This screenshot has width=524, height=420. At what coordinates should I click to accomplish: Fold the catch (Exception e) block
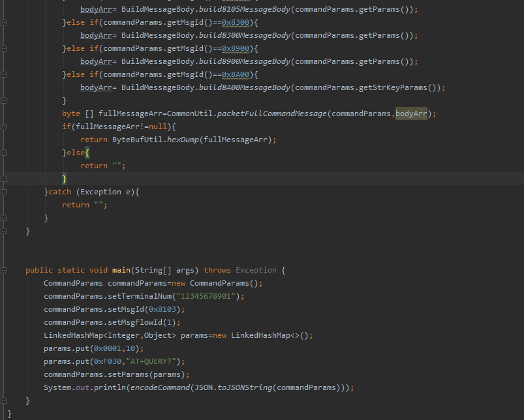[x=5, y=192]
